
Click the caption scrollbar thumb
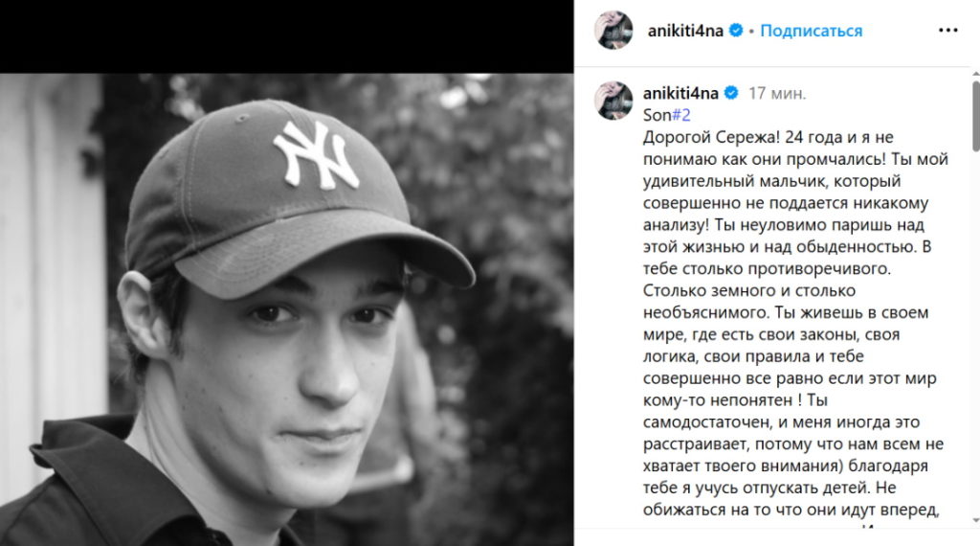tap(975, 116)
